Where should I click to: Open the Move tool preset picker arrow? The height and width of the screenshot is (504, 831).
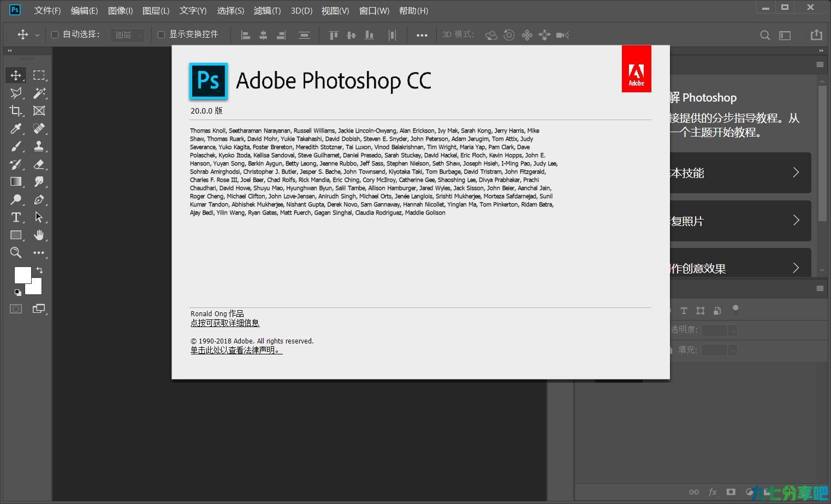37,35
